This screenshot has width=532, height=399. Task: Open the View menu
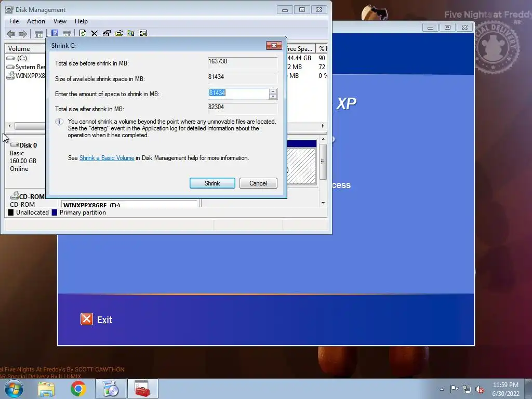pos(60,21)
